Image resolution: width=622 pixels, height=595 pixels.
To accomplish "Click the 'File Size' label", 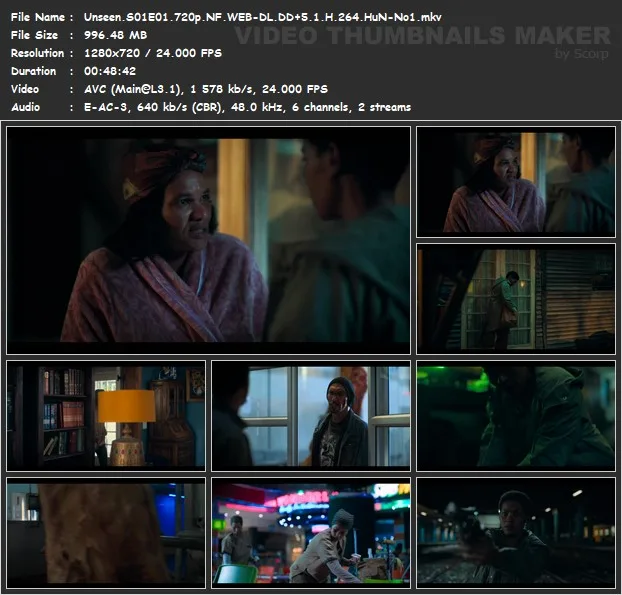I will coord(34,35).
